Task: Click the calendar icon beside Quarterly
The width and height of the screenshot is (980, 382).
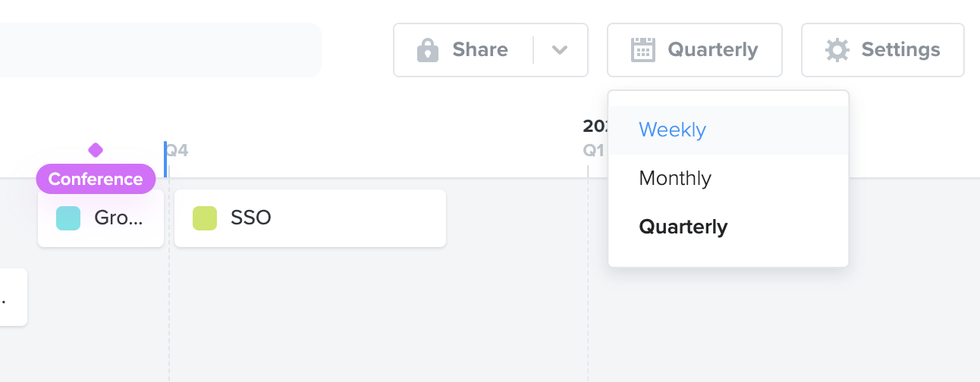Action: point(643,50)
